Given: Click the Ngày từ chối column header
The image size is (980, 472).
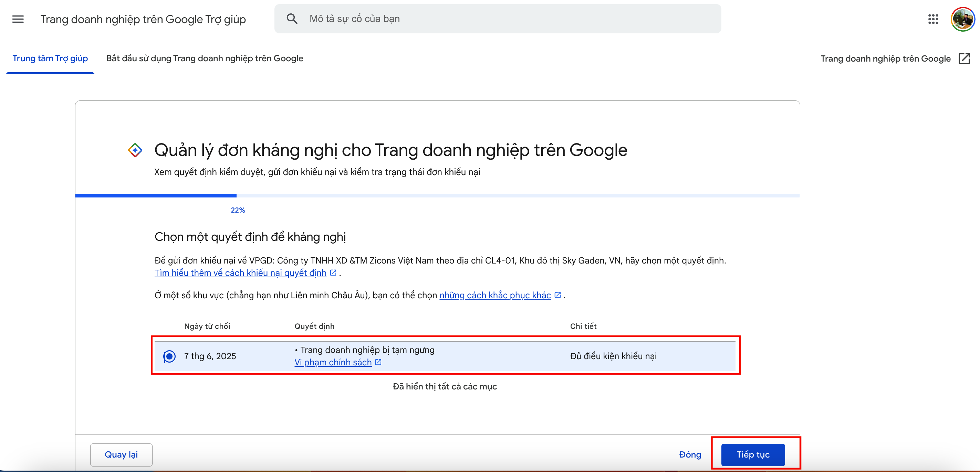Looking at the screenshot, I should coord(207,326).
